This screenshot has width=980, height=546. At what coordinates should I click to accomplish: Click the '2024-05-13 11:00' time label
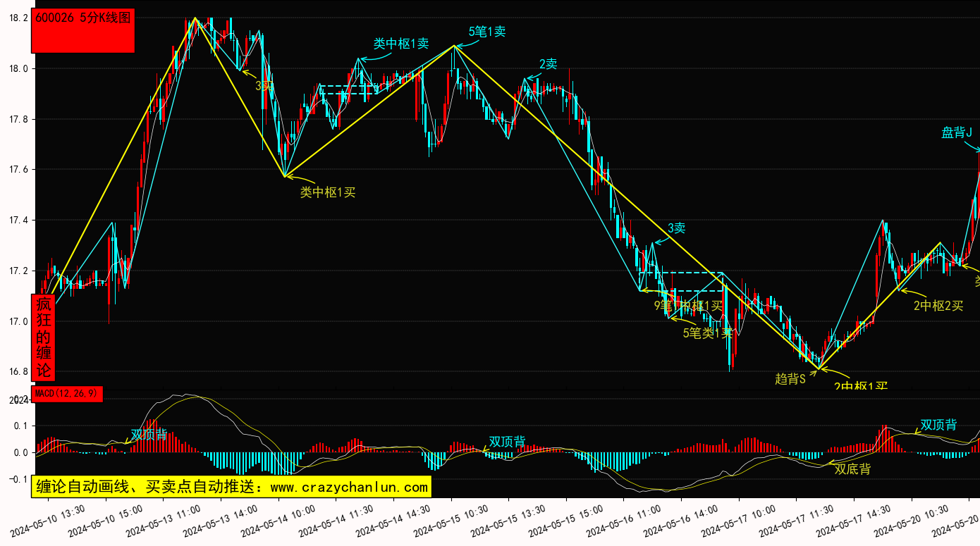[x=163, y=521]
